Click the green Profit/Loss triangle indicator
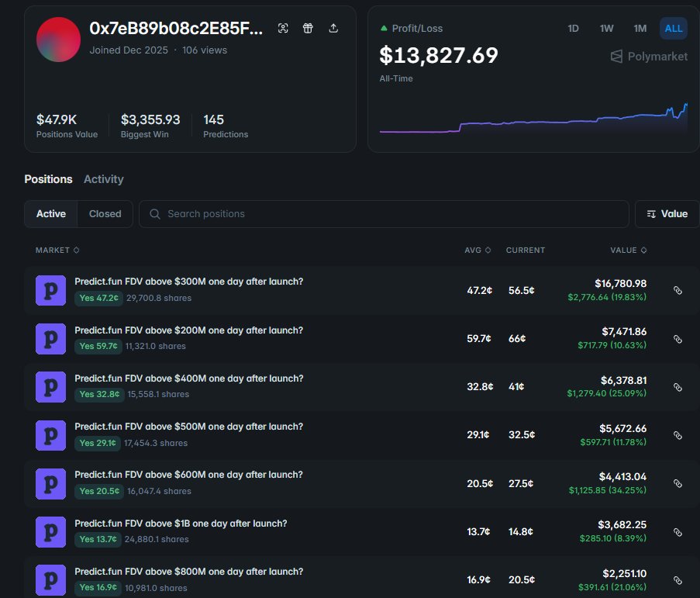 [x=384, y=28]
